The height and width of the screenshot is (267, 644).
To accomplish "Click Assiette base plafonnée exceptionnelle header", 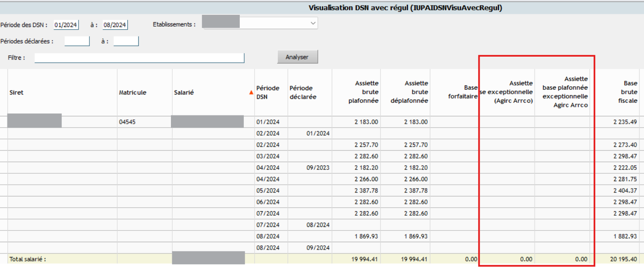I will pyautogui.click(x=565, y=92).
